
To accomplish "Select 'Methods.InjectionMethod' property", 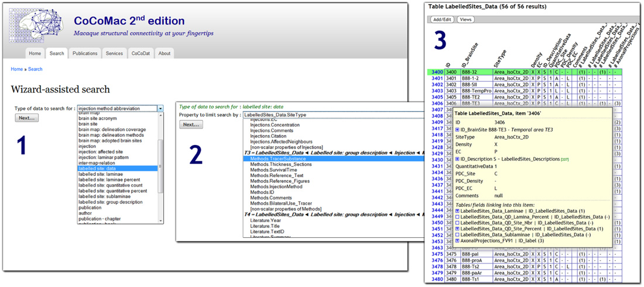I will [276, 186].
